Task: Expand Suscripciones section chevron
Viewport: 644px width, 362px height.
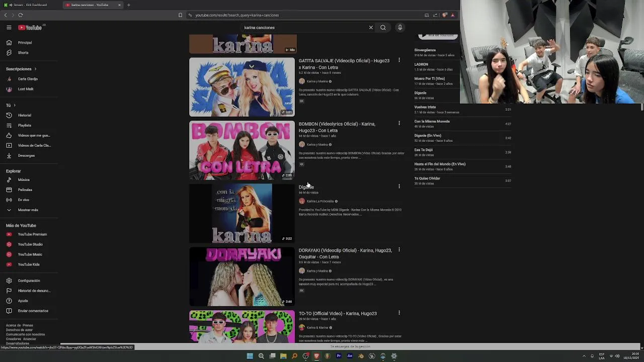Action: point(35,69)
